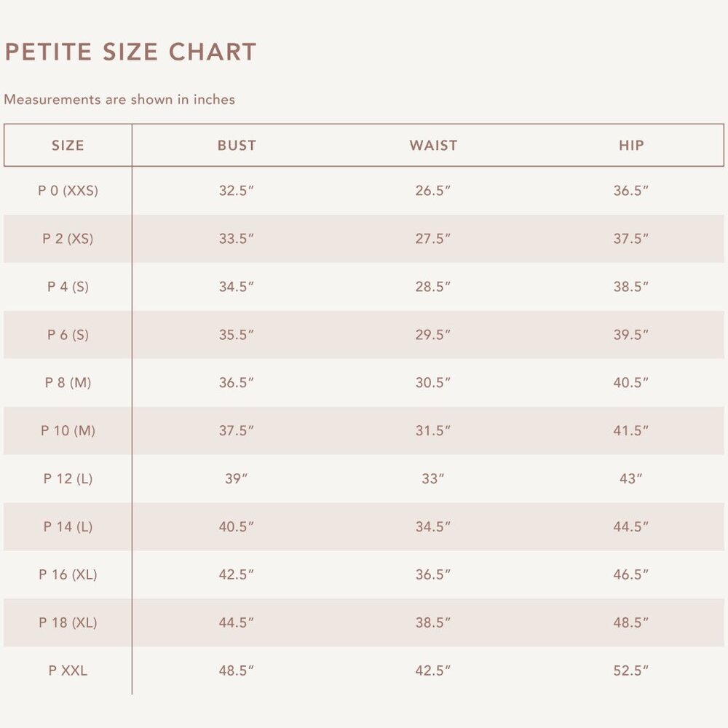Select the P 14 (L) size label
728x728 pixels.
point(68,526)
